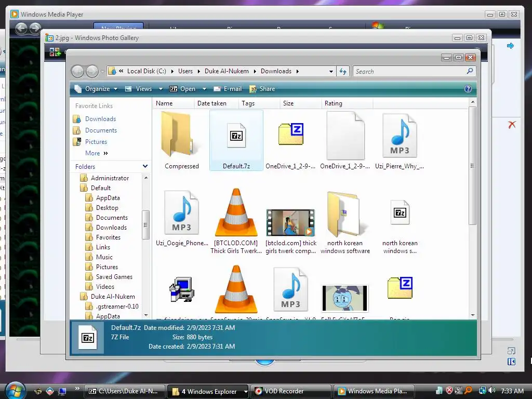The height and width of the screenshot is (399, 532).
Task: Expand the recent pages arrow beside nav buttons
Action: click(x=102, y=72)
